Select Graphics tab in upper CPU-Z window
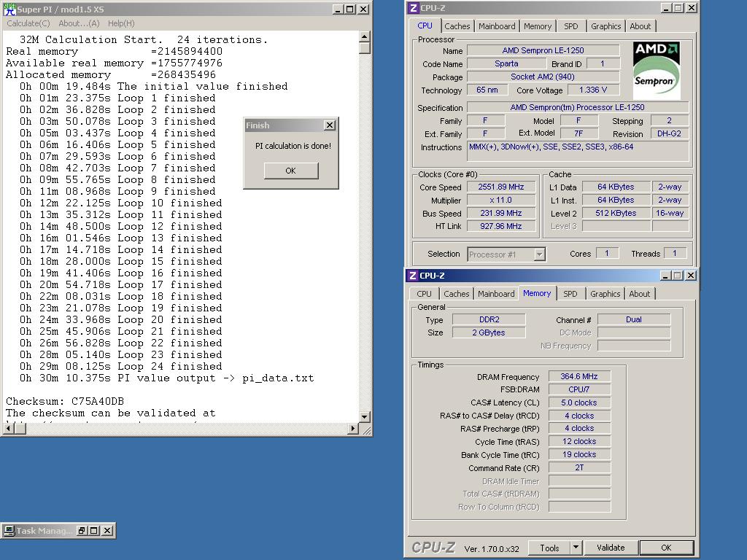747x560 pixels. point(606,26)
